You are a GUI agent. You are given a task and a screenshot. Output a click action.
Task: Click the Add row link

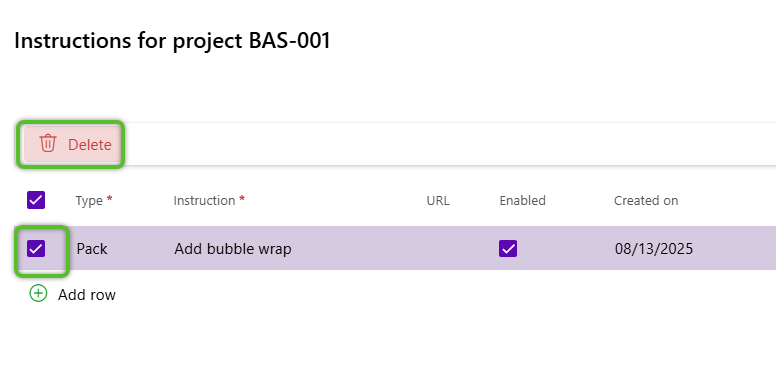pyautogui.click(x=87, y=295)
